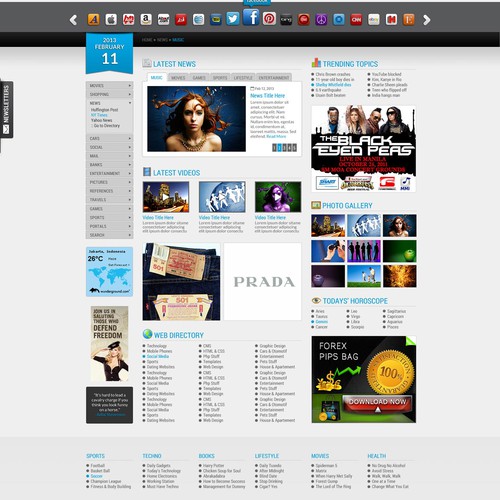Open the Gemini horoscope link

tap(321, 322)
